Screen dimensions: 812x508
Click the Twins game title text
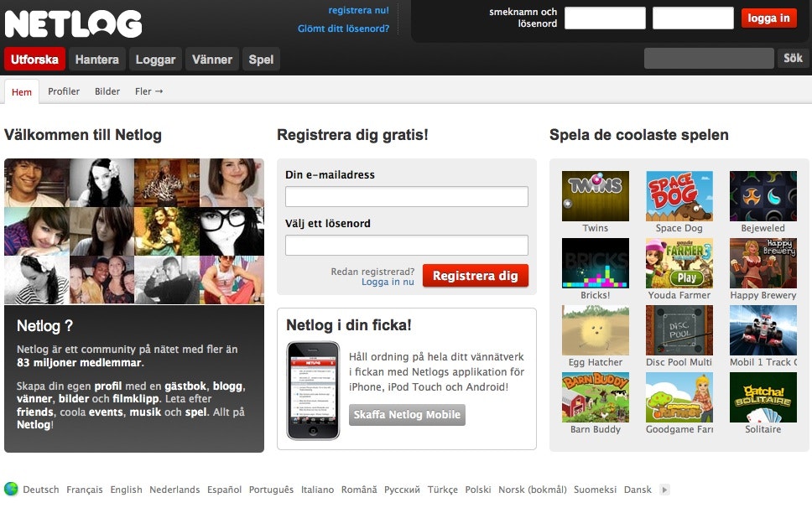coord(595,228)
